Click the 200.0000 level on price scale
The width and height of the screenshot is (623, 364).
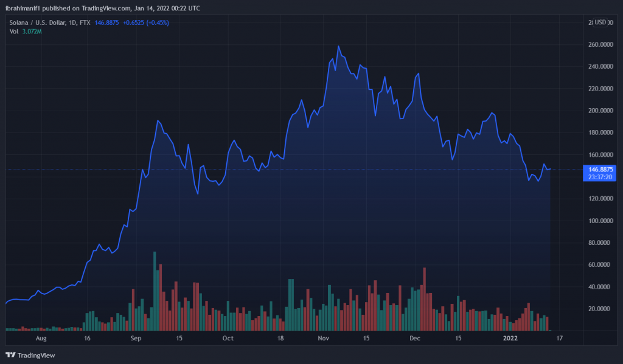(597, 111)
